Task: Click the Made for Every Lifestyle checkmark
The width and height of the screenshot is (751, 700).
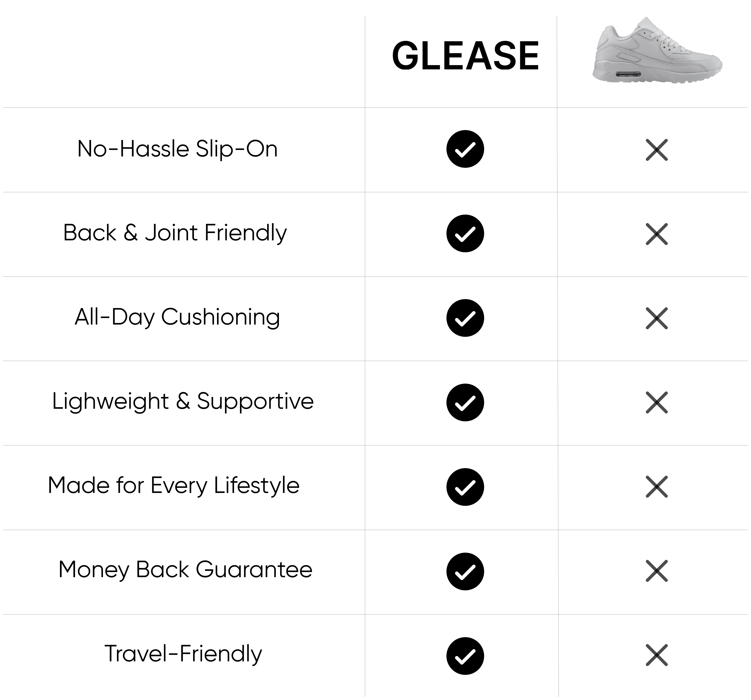Action: click(x=465, y=487)
